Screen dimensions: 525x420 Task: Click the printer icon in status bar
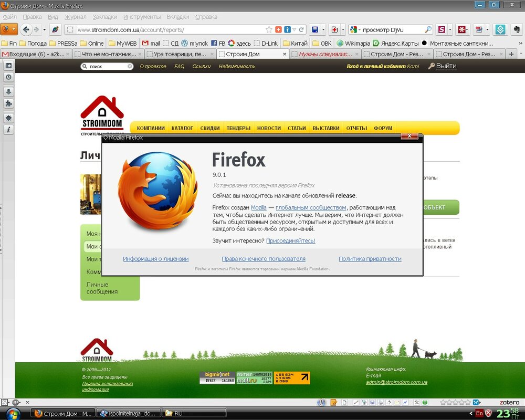380,402
